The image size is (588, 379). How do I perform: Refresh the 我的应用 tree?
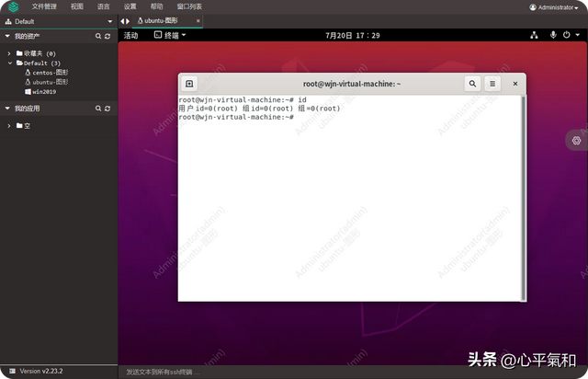(107, 109)
